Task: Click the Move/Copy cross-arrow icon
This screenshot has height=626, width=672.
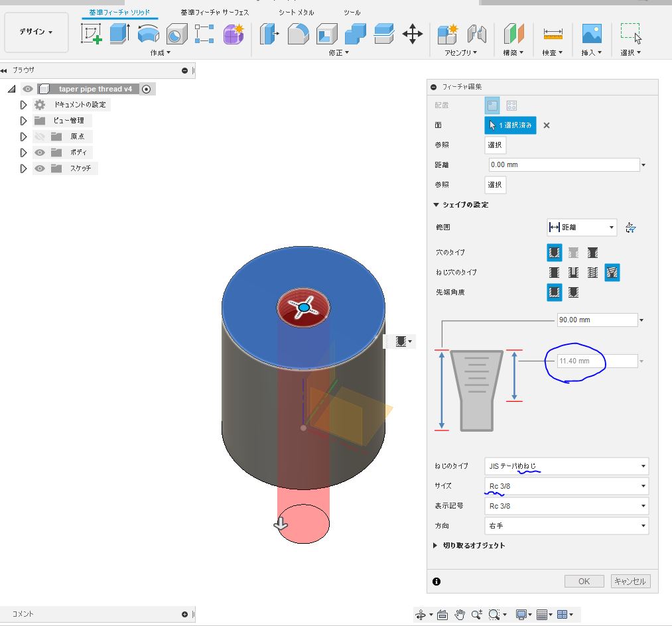Action: point(412,34)
